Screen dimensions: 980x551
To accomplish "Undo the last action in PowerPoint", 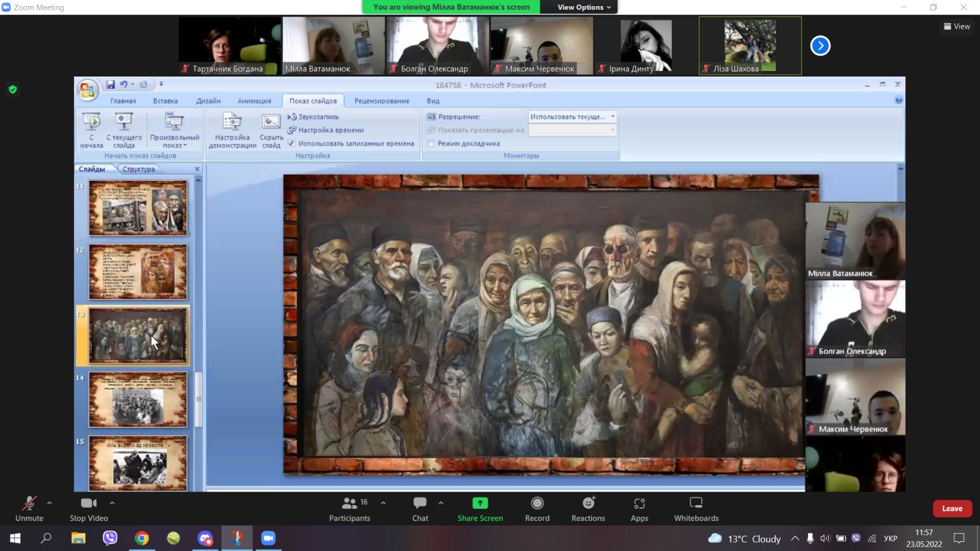I will (124, 84).
